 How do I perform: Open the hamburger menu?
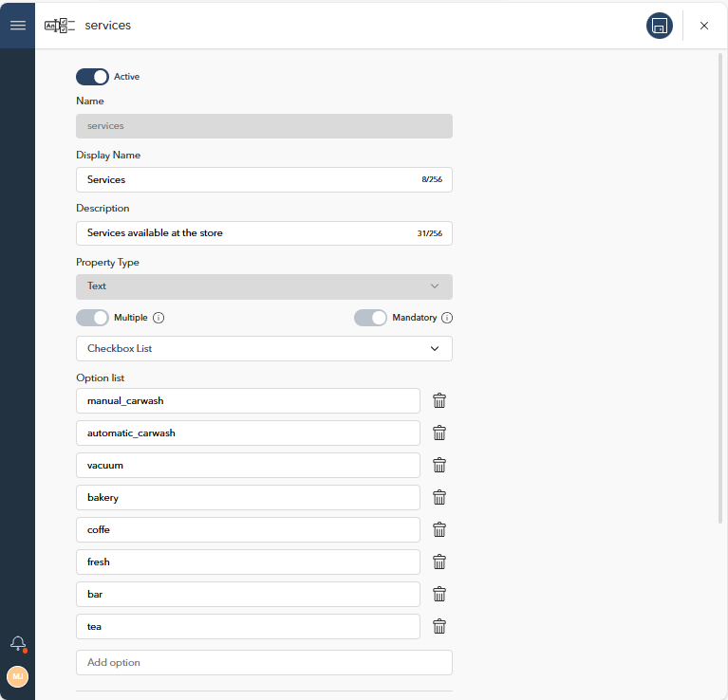coord(18,25)
